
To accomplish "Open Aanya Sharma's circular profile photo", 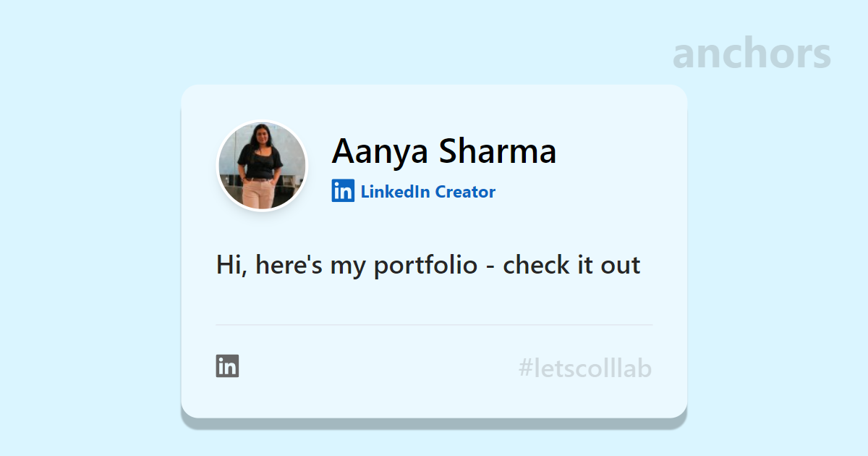I will pos(262,166).
